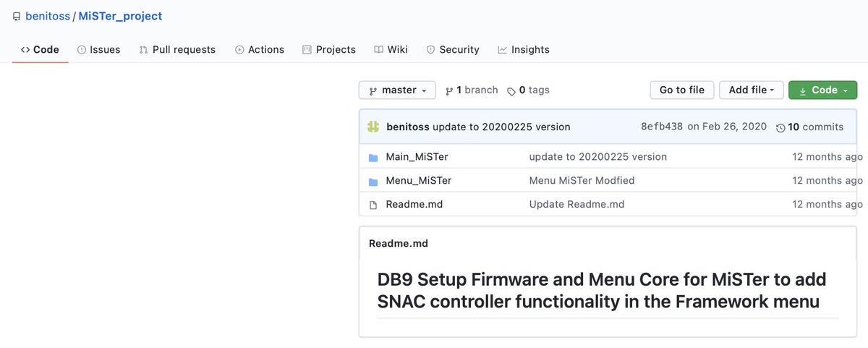
Task: Open the benitoss owner profile link
Action: coord(48,16)
